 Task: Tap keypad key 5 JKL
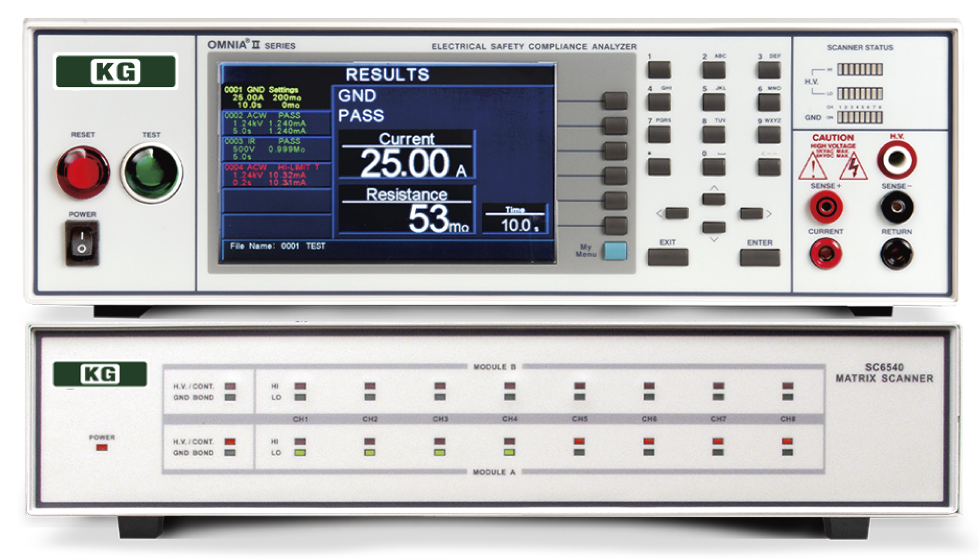coord(714,102)
